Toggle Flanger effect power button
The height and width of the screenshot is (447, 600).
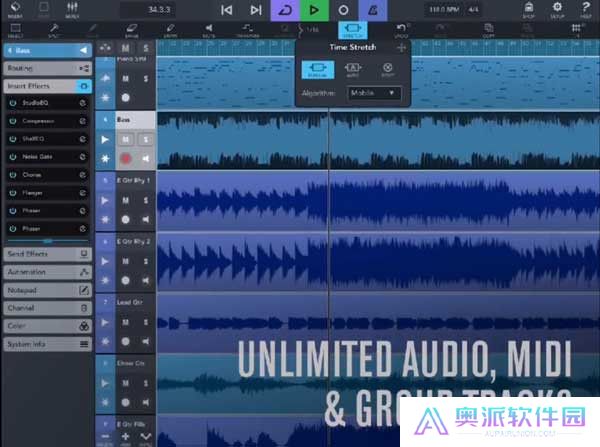pos(13,193)
